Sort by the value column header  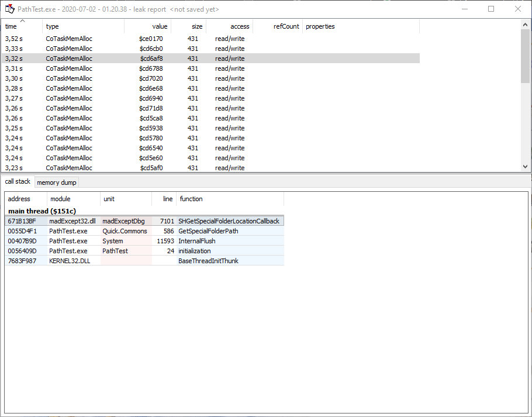(147, 26)
